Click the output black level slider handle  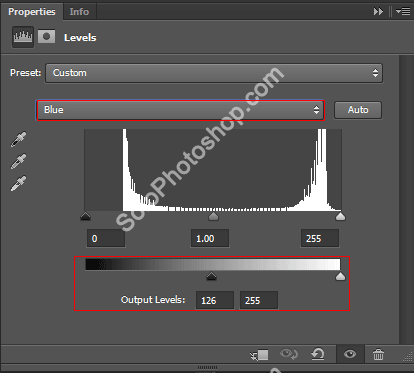211,276
